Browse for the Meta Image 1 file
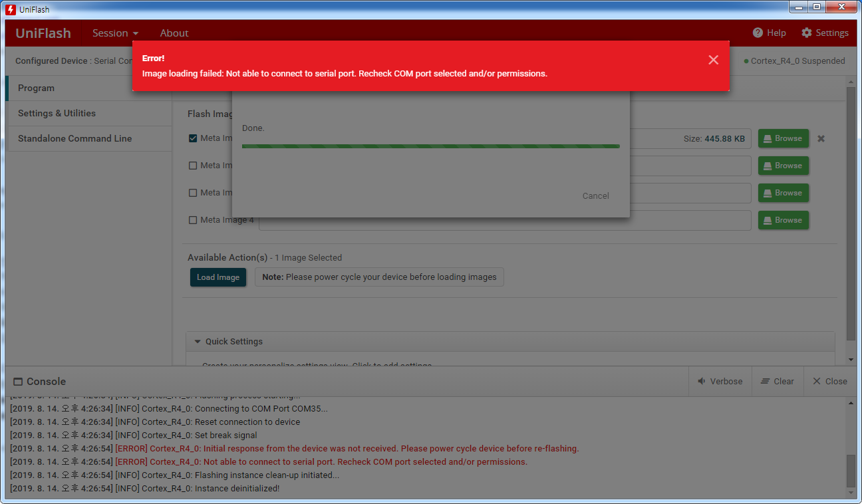The image size is (862, 504). 784,138
